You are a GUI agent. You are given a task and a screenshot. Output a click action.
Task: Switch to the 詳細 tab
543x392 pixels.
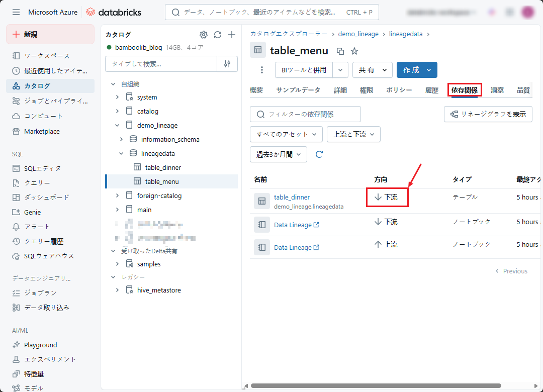[x=340, y=90]
